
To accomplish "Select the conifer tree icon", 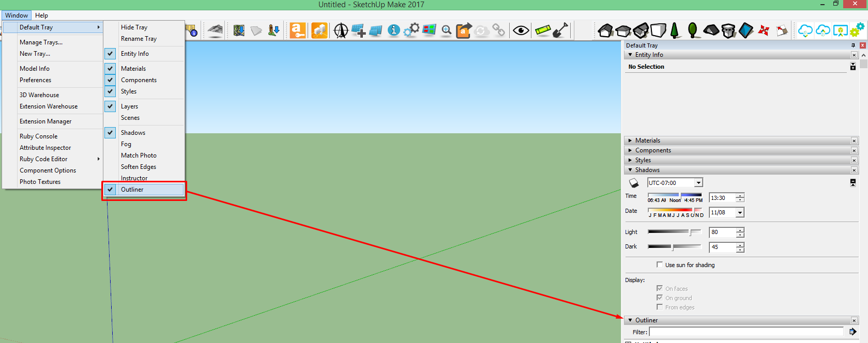I will 675,30.
